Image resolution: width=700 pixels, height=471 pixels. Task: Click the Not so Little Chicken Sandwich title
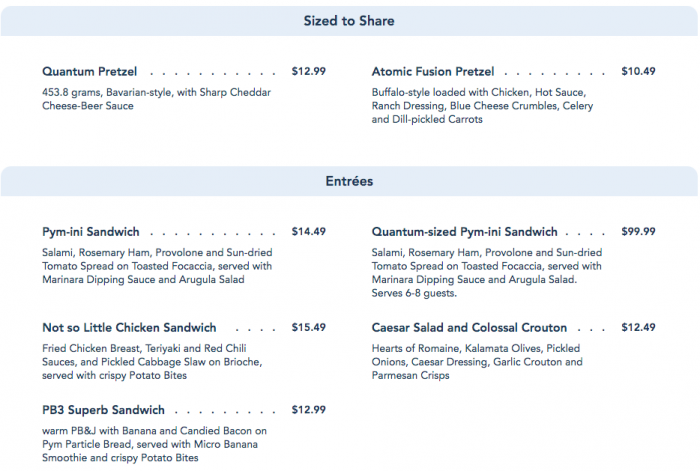pyautogui.click(x=129, y=328)
